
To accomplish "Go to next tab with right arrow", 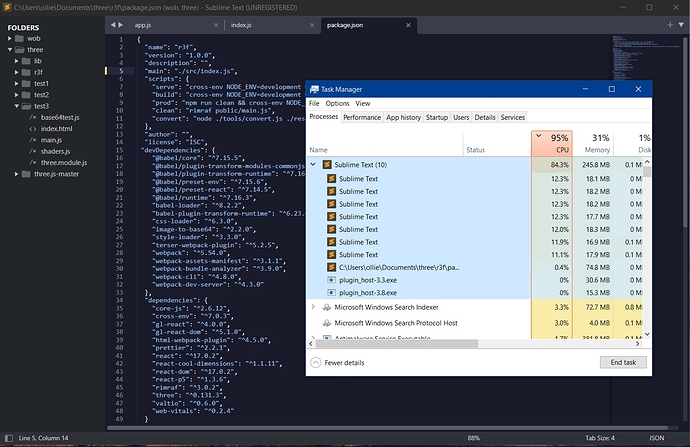I will pyautogui.click(x=121, y=25).
